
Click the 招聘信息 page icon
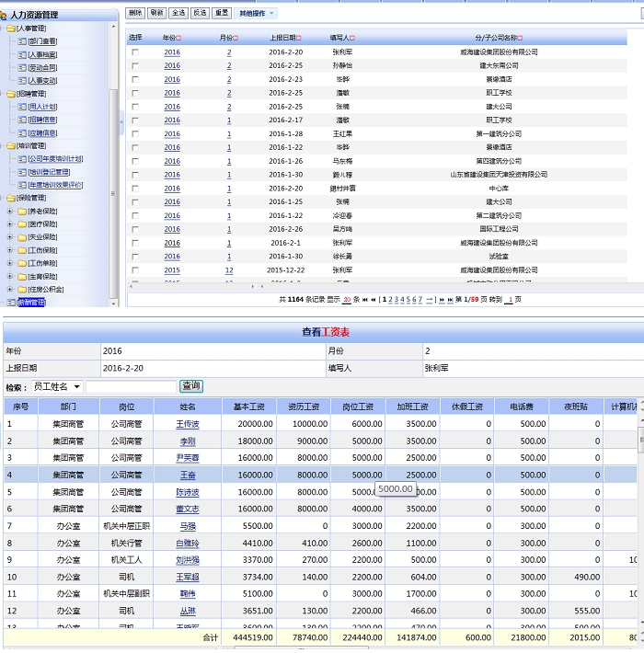coord(22,120)
